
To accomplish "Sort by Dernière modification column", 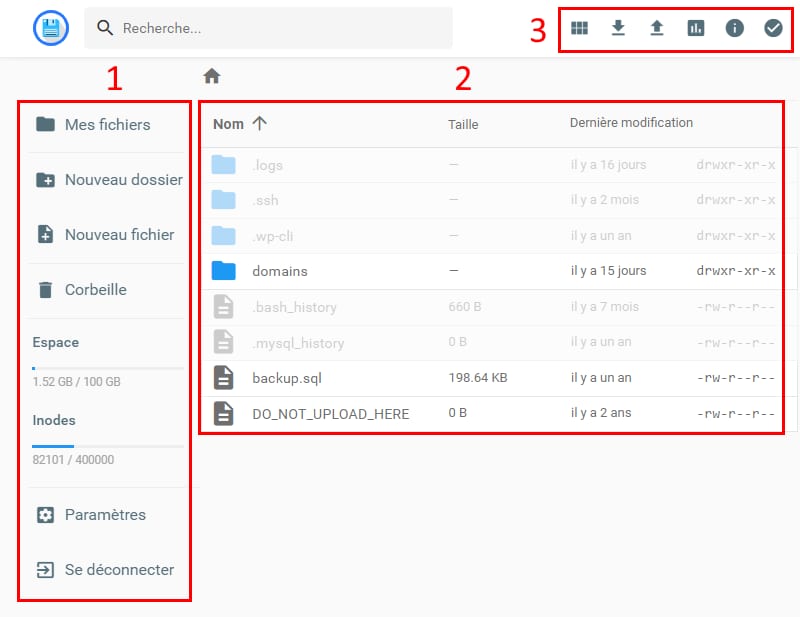I will tap(631, 123).
